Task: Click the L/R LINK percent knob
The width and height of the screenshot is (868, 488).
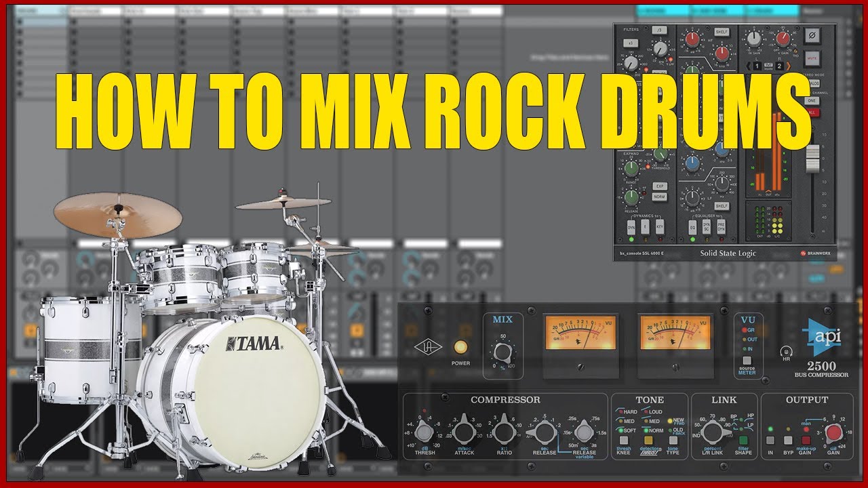Action: click(713, 432)
